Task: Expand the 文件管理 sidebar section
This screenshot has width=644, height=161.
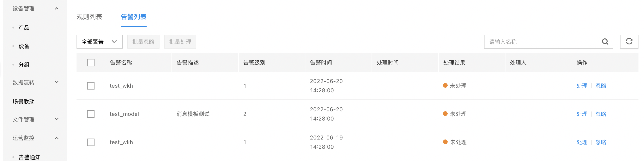Action: pos(57,119)
